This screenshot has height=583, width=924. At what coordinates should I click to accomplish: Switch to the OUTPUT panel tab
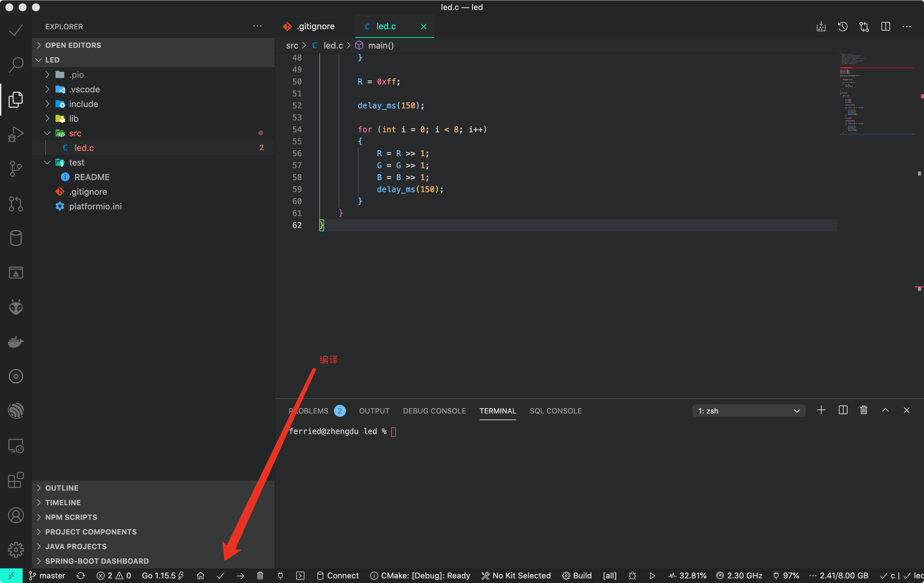374,410
